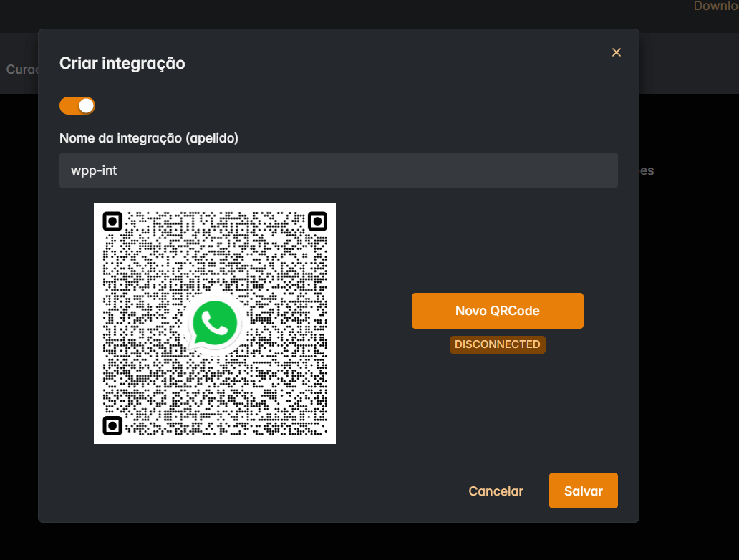Click the X icon to close the dialog
The height and width of the screenshot is (560, 739).
click(616, 52)
